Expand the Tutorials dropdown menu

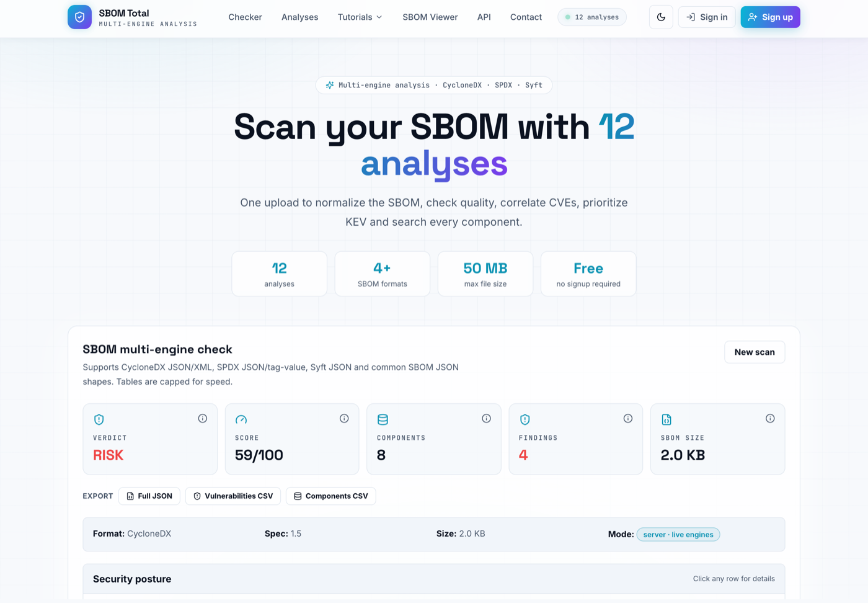coord(360,17)
